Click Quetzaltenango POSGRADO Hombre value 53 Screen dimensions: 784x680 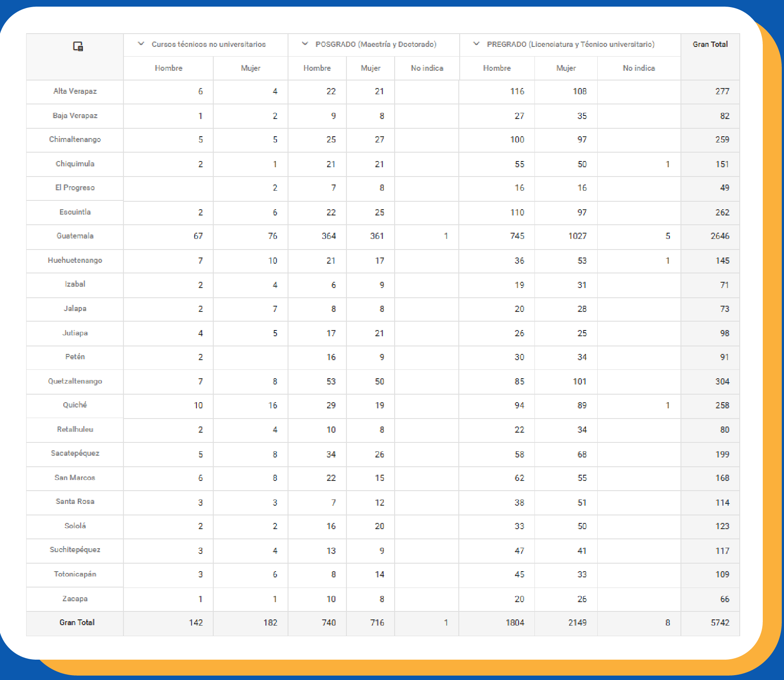331,381
